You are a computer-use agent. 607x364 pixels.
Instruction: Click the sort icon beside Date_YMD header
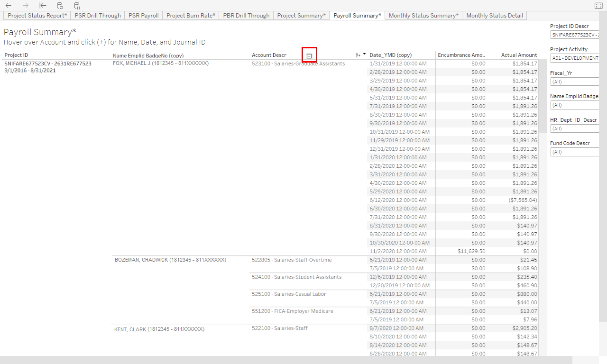358,55
